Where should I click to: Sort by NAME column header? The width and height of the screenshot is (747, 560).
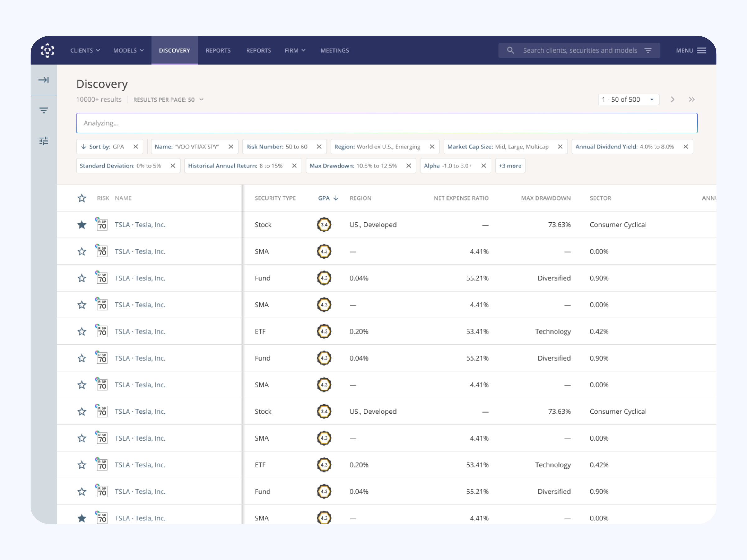click(123, 198)
